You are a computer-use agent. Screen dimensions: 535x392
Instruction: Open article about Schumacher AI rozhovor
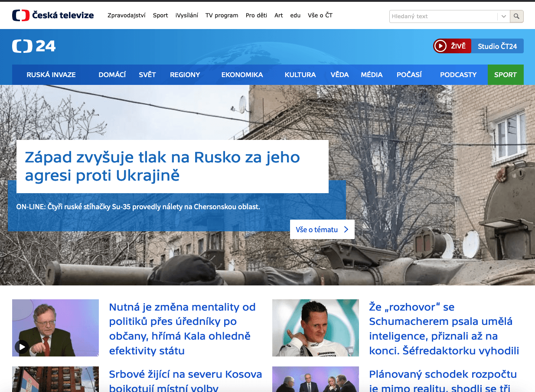(444, 329)
